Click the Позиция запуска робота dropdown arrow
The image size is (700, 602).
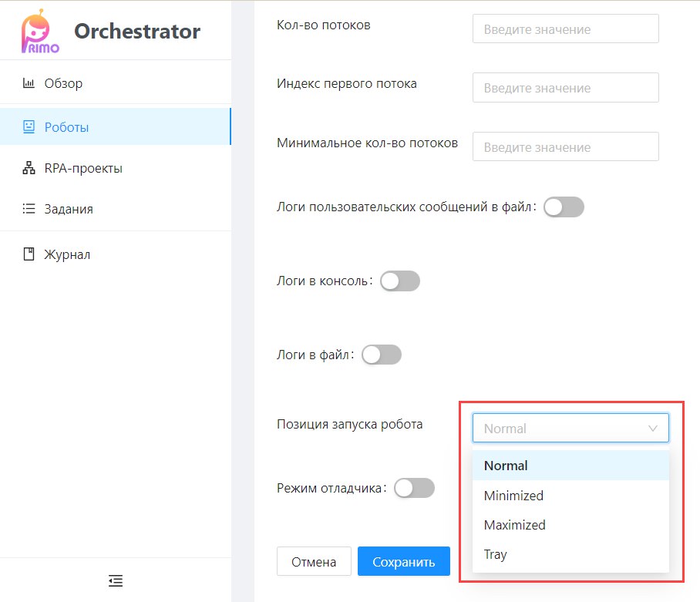[653, 429]
